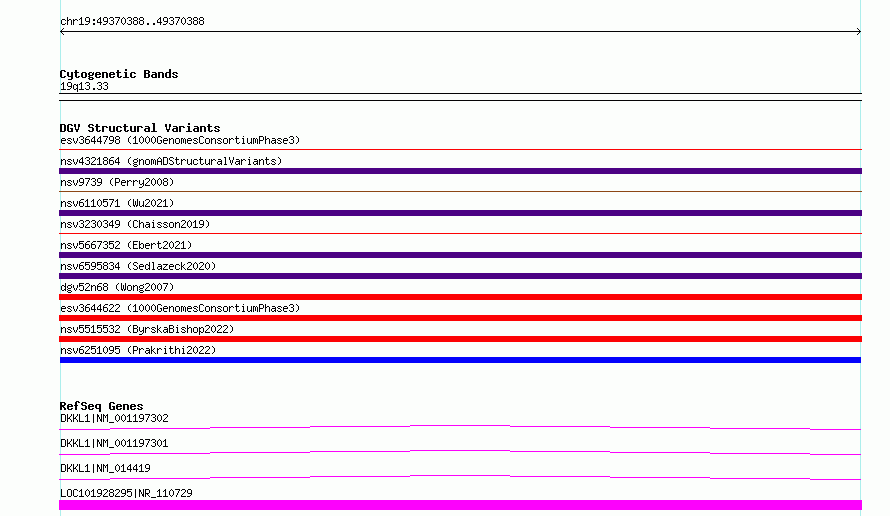Viewport: 890px width, 516px height.
Task: Open the nsv6110571 (Wu2021) variant label
Action: click(x=117, y=203)
